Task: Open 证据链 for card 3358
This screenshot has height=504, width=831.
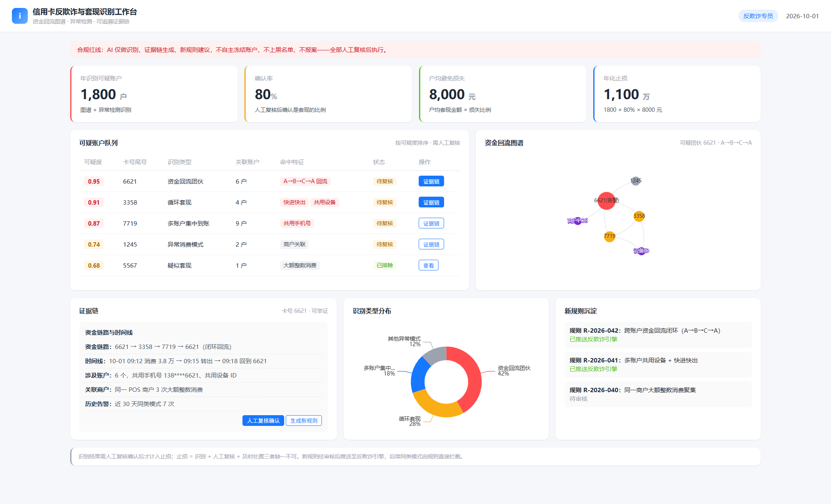Action: point(431,202)
